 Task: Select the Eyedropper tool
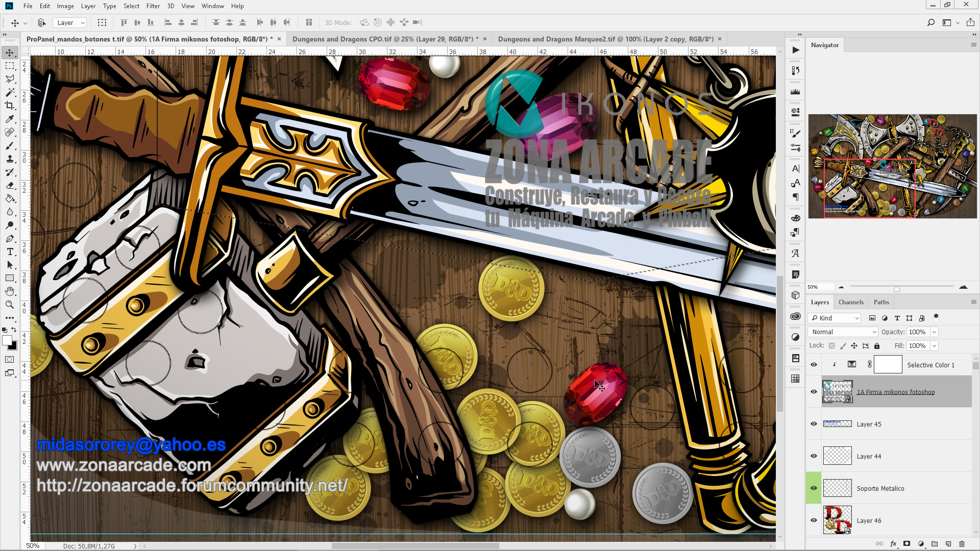click(10, 119)
